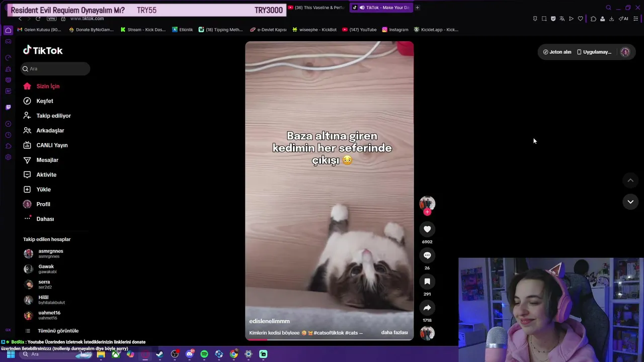Click the VPN badge in address bar
This screenshot has height=362, width=644.
click(x=51, y=19)
